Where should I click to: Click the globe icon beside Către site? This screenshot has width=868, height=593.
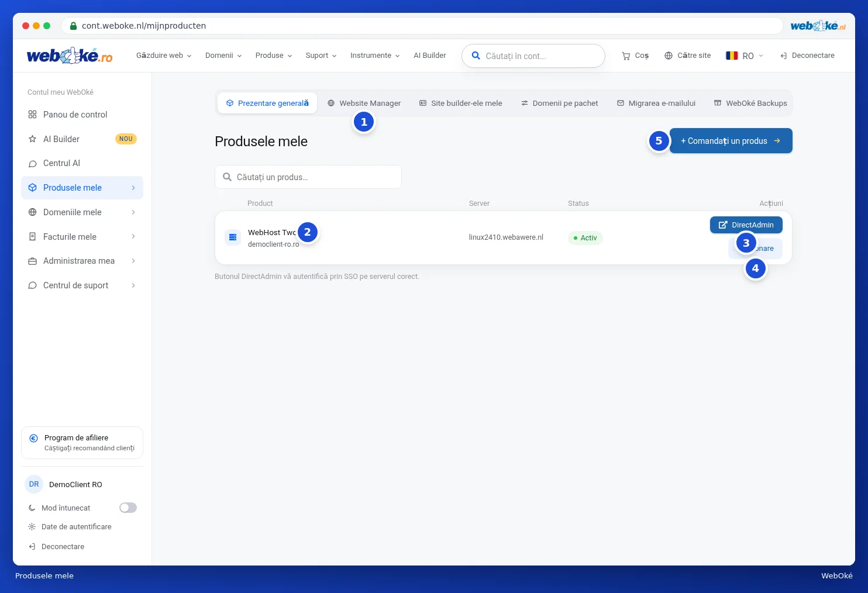click(669, 56)
